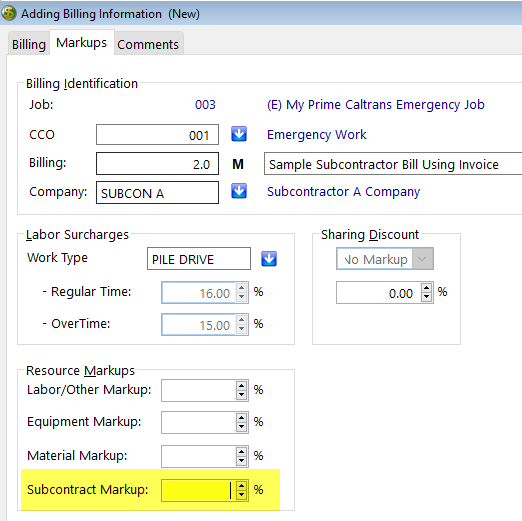Click the CCO lookup arrow icon

pyautogui.click(x=239, y=134)
